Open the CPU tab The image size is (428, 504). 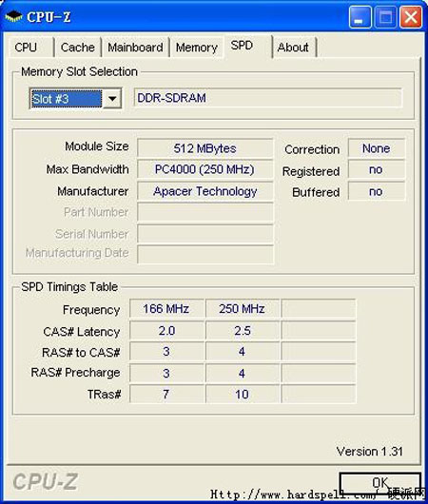[30, 48]
